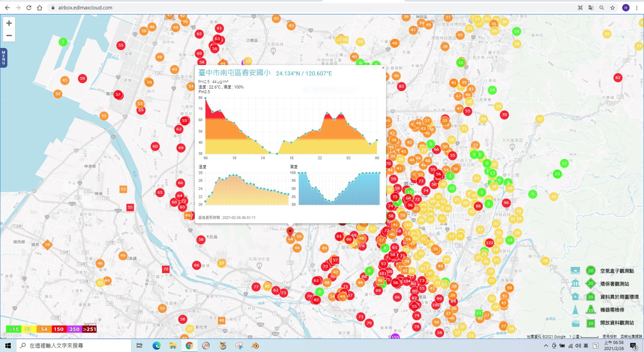Click the Google logo on map
Viewport: 644px width, 352px height.
pyautogui.click(x=11, y=335)
